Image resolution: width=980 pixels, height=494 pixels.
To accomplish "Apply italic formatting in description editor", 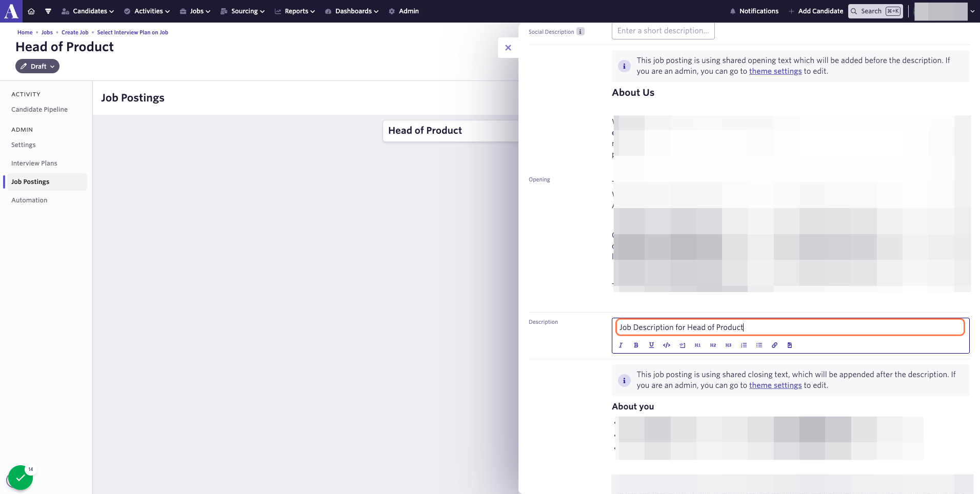I will click(621, 345).
